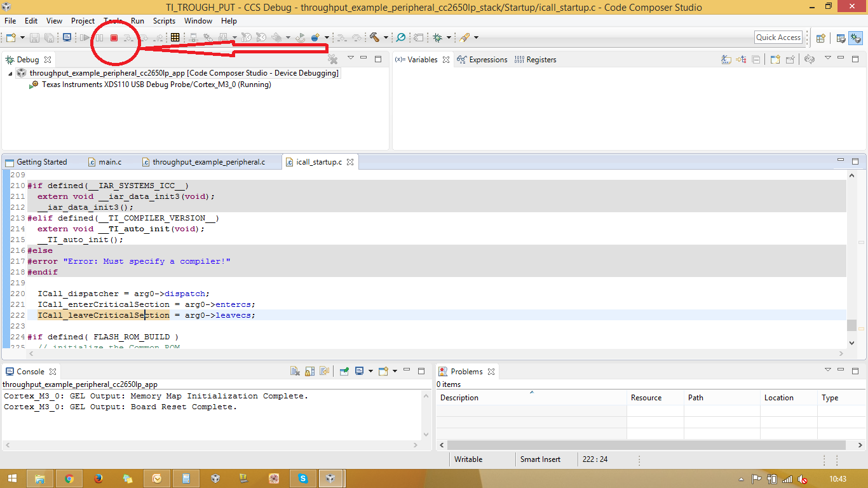Toggle the Word Wrap icon in Console toolbar
Viewport: 868px width, 488px height.
point(324,371)
